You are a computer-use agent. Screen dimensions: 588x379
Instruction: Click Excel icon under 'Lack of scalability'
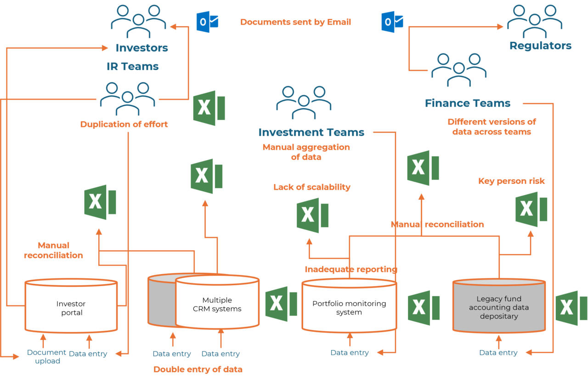pos(312,215)
